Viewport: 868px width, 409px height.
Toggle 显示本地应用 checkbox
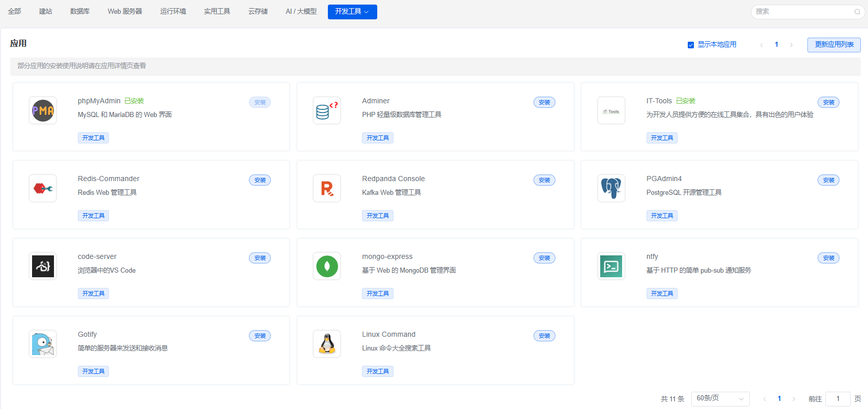click(x=691, y=45)
